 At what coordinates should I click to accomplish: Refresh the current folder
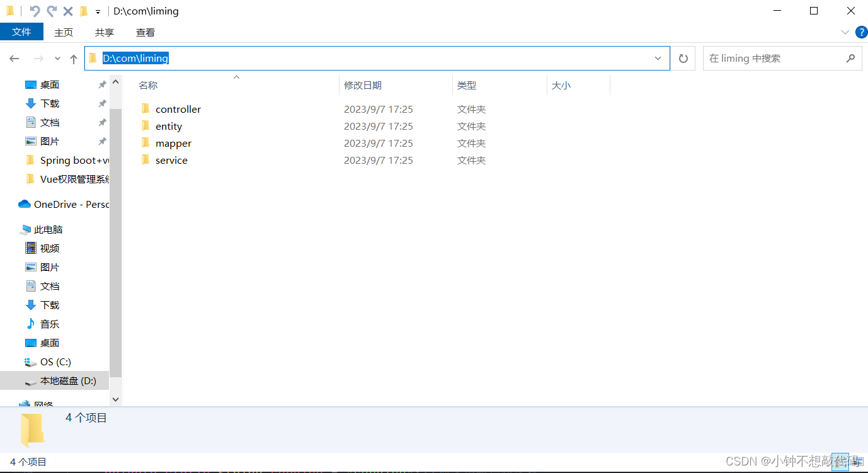pyautogui.click(x=683, y=59)
